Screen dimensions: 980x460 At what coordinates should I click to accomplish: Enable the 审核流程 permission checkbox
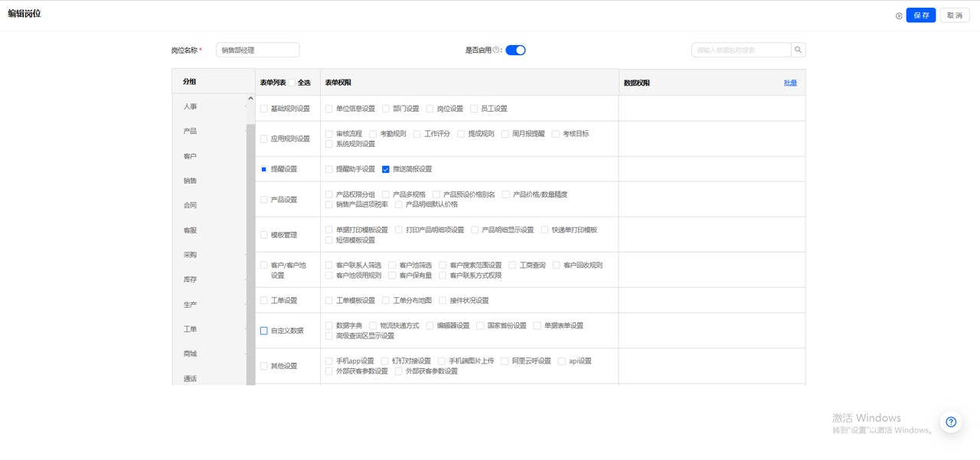point(329,134)
